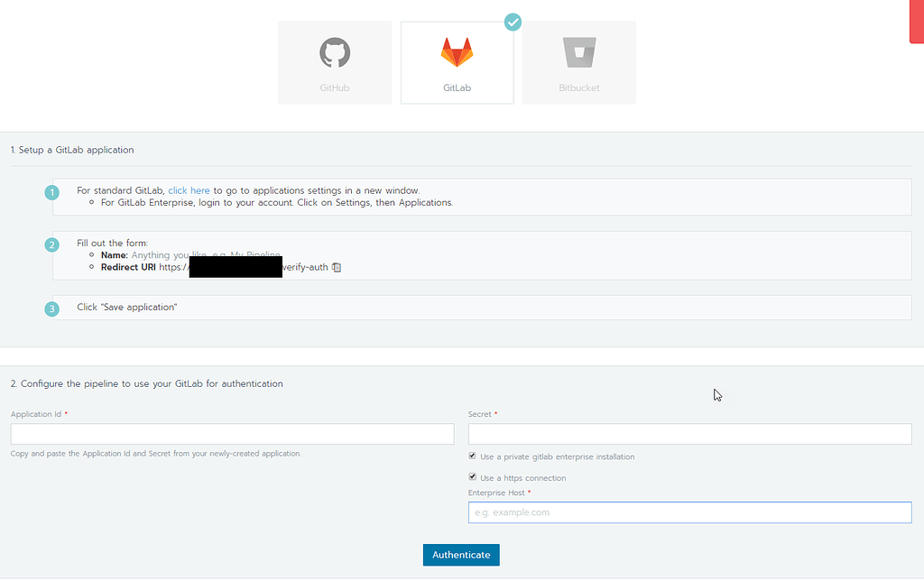Click the 'Configure the pipeline' section header

[x=147, y=383]
